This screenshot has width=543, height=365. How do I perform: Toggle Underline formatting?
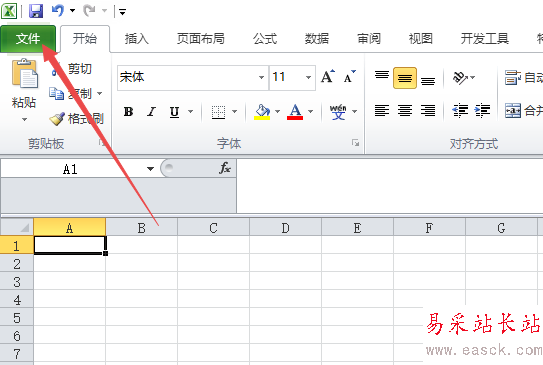tap(175, 112)
